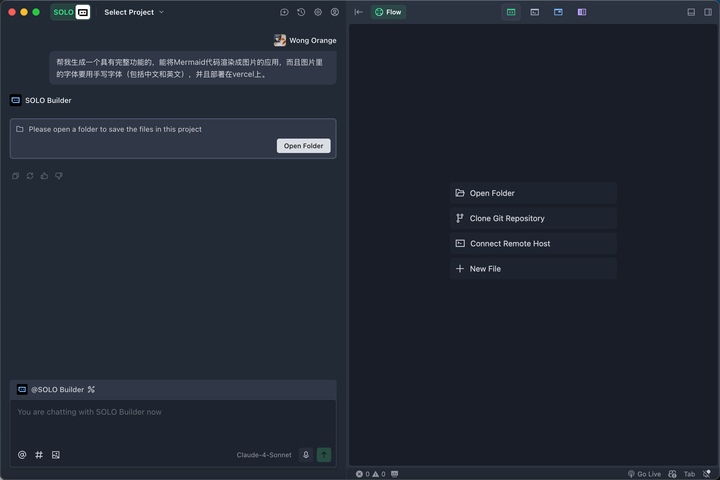Expand the Select Project dropdown

tap(134, 12)
